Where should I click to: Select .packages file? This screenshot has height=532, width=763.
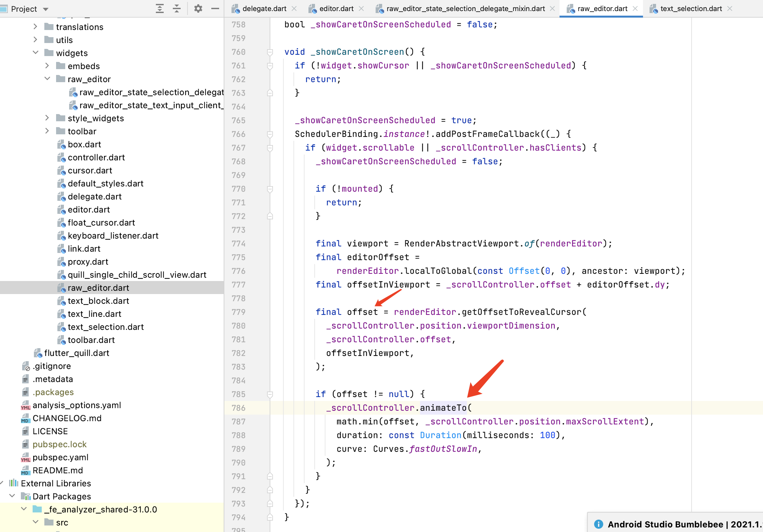53,392
